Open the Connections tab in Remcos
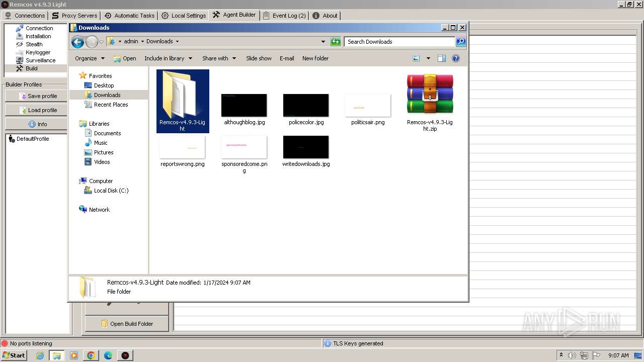Image resolution: width=644 pixels, height=362 pixels. click(x=25, y=16)
